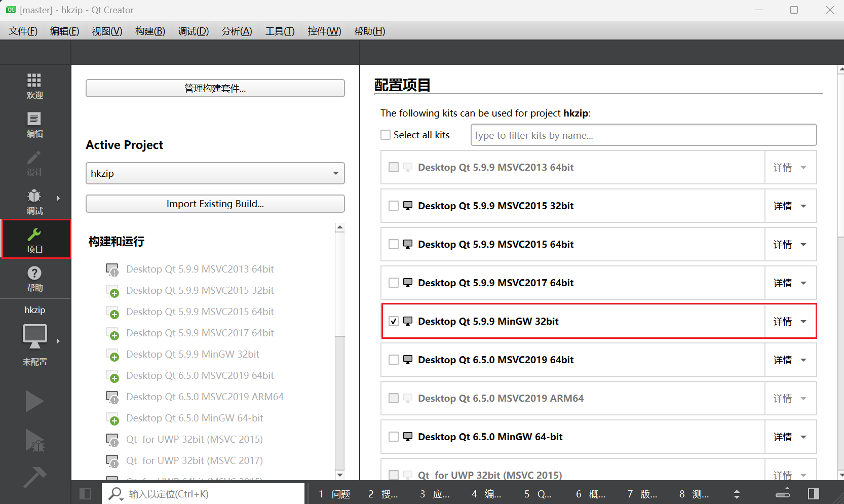Expand details (详情) for 6.5.0 MinGW 64-bit
This screenshot has width=844, height=504.
tap(790, 437)
